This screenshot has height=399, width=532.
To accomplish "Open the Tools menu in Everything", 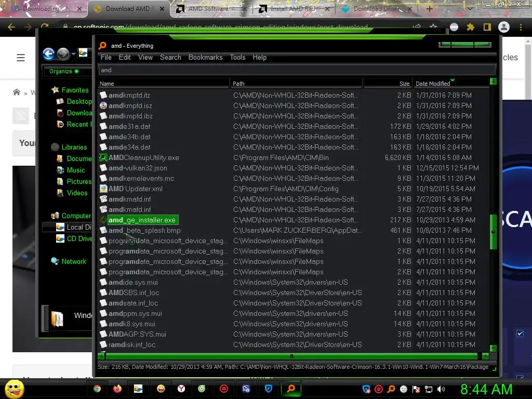I will (237, 57).
